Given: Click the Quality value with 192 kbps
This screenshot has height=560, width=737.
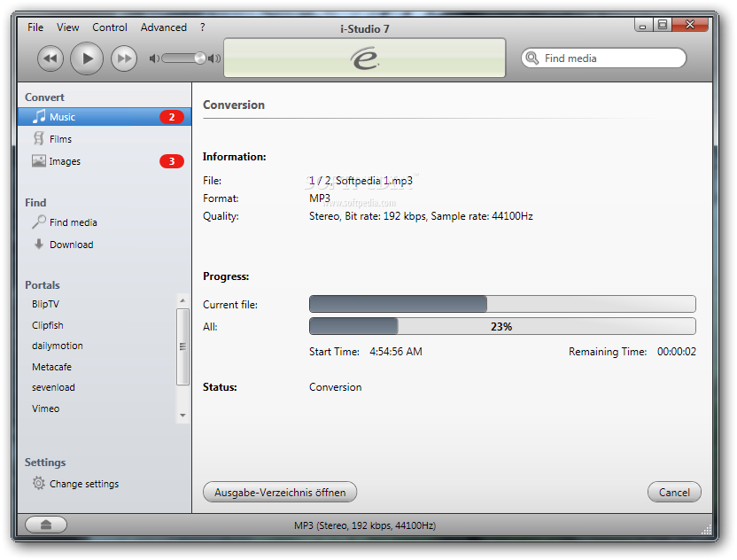Looking at the screenshot, I should [421, 216].
